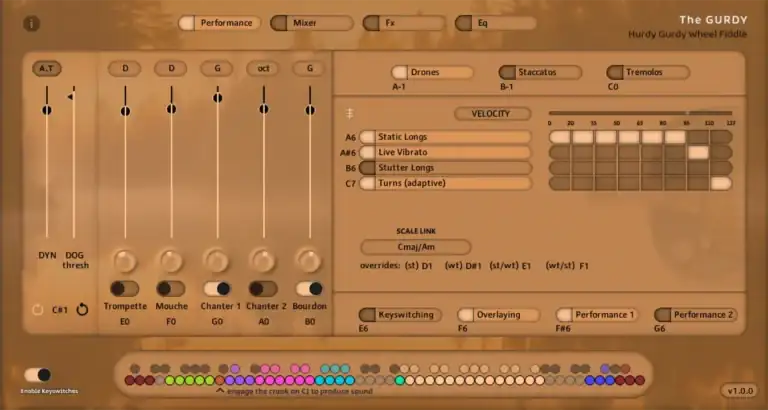768x410 pixels.
Task: Click the D1 override label
Action: click(427, 266)
